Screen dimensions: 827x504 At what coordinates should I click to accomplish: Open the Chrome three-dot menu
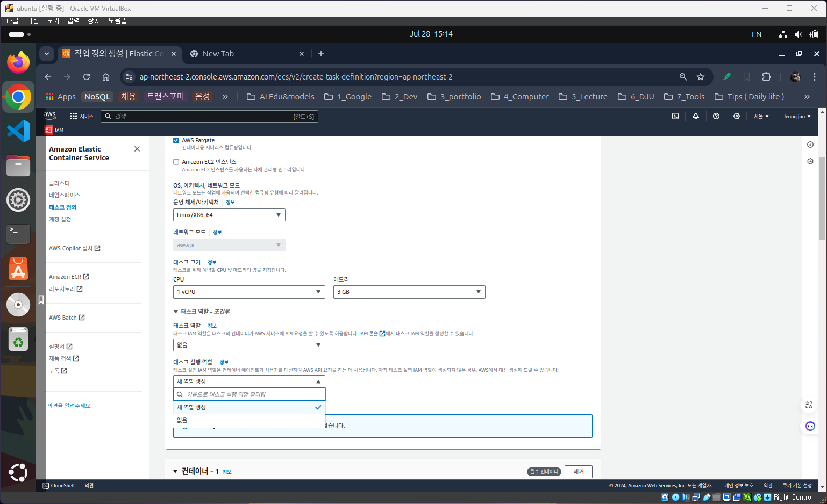pyautogui.click(x=815, y=77)
